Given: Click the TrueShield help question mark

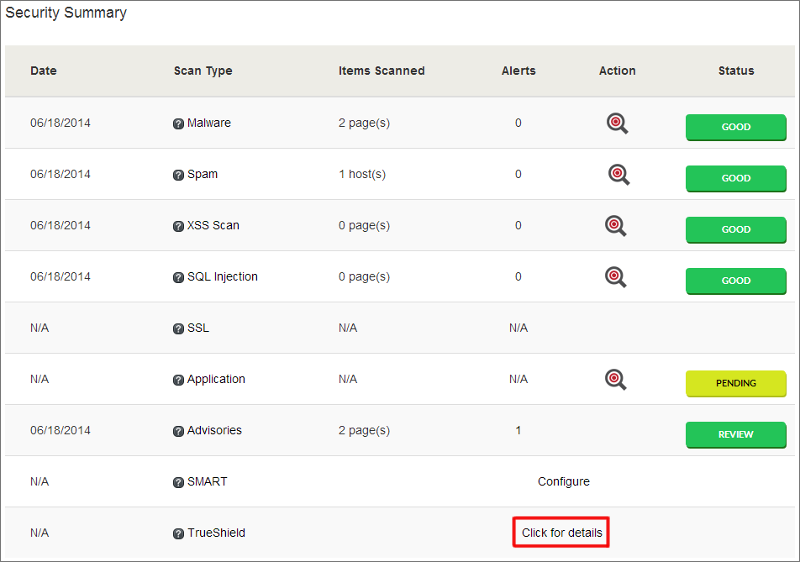Looking at the screenshot, I should coord(178,534).
